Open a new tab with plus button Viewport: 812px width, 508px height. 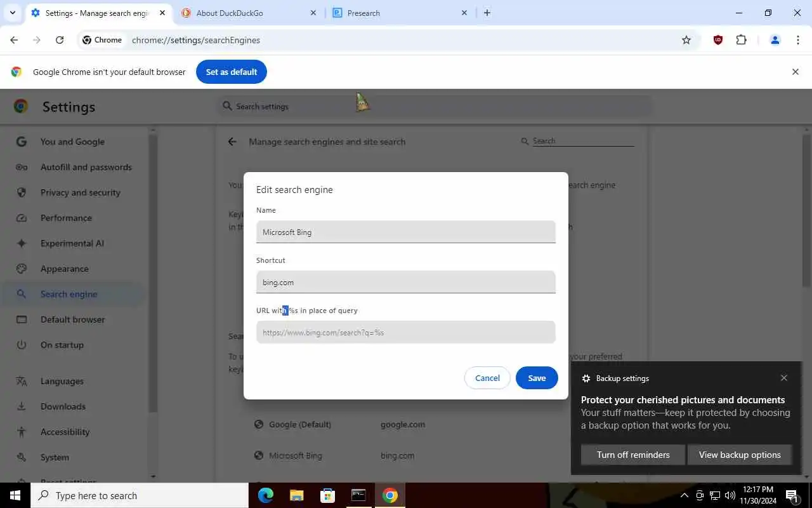pos(487,13)
